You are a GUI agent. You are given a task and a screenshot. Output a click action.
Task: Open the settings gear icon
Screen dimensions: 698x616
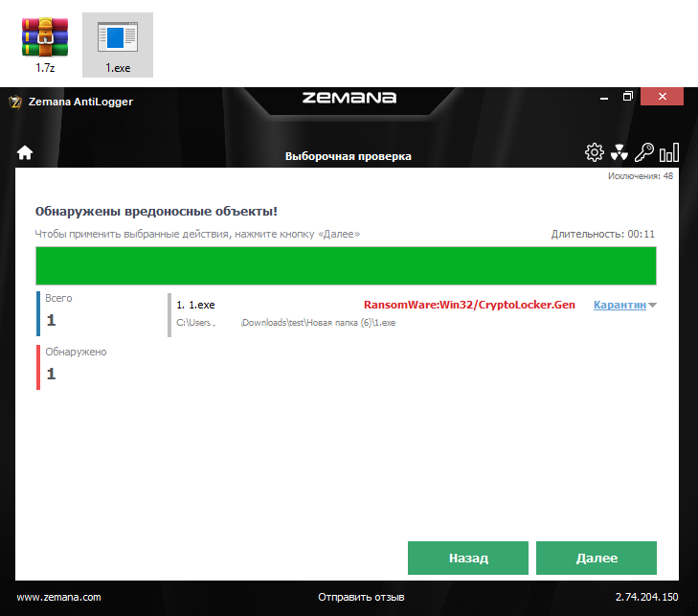pos(595,152)
